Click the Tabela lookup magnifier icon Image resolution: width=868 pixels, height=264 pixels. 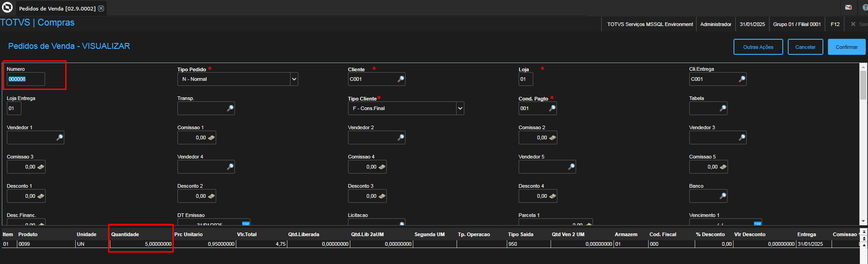pos(722,108)
